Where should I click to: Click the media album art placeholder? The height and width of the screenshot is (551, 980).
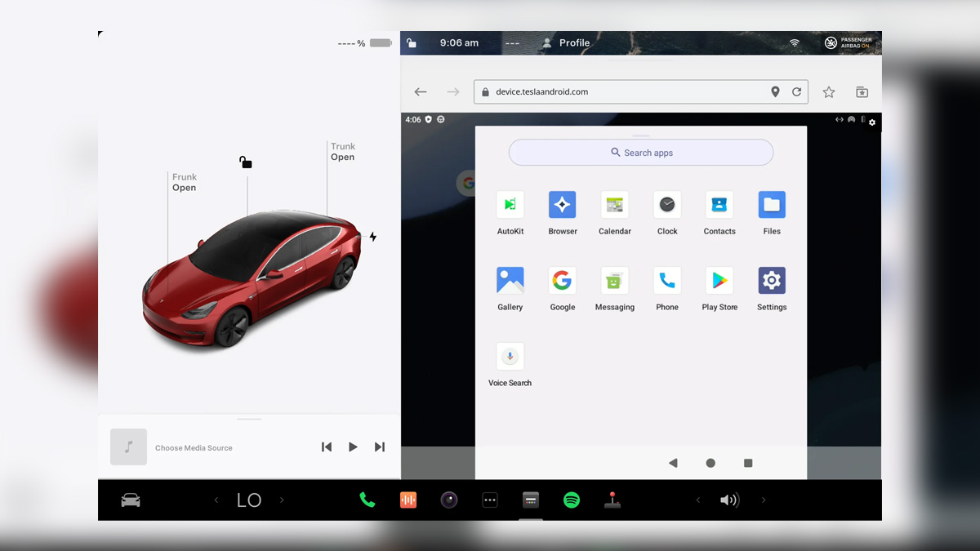pyautogui.click(x=128, y=447)
